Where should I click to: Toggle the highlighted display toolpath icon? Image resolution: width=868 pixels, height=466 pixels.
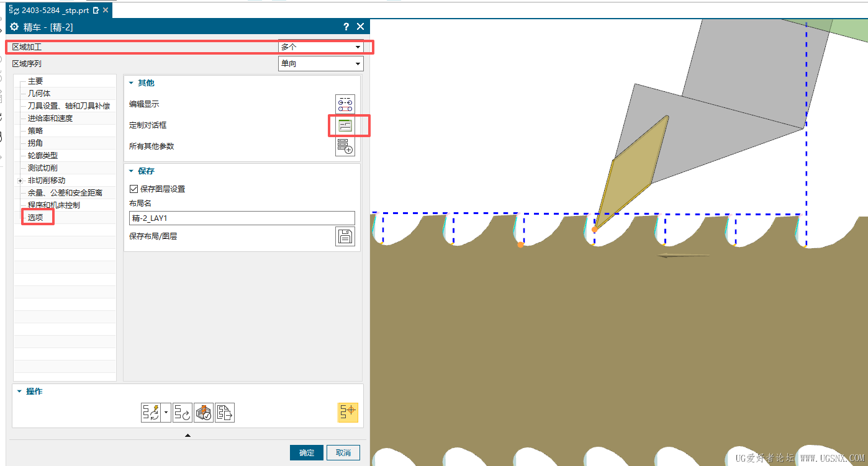348,413
